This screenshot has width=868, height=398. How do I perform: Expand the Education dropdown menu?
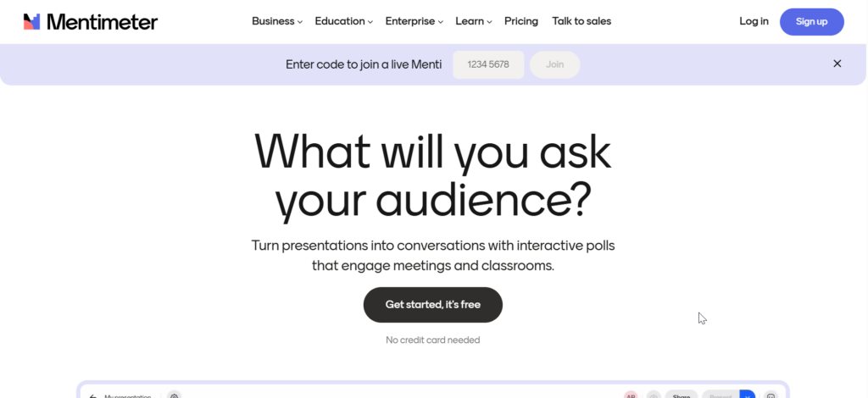[344, 21]
